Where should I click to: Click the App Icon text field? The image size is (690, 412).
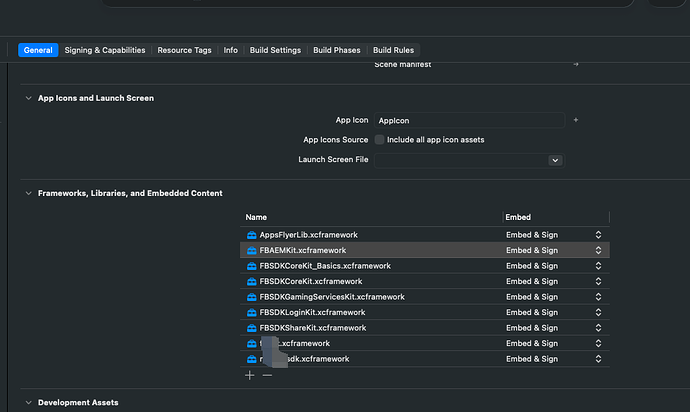(x=469, y=120)
